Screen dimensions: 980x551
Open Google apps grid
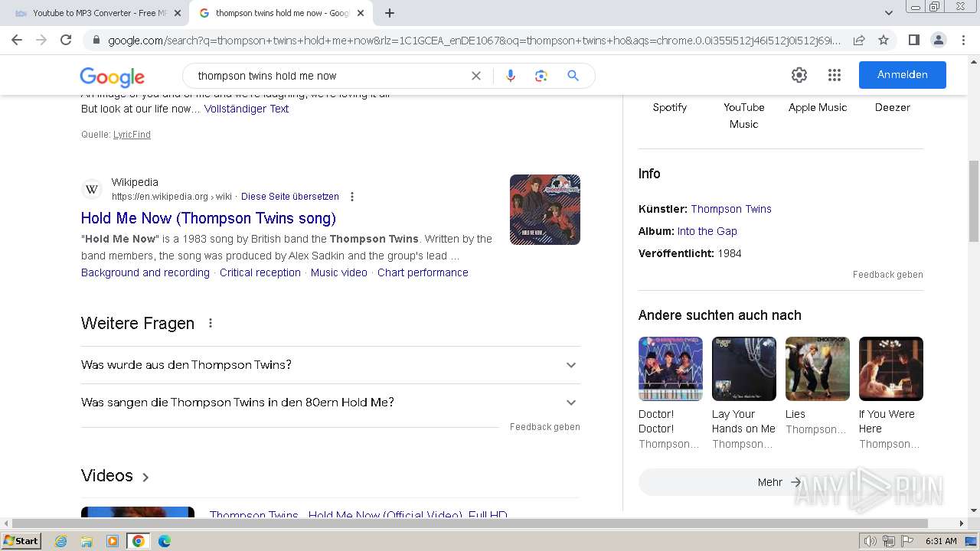pyautogui.click(x=835, y=75)
